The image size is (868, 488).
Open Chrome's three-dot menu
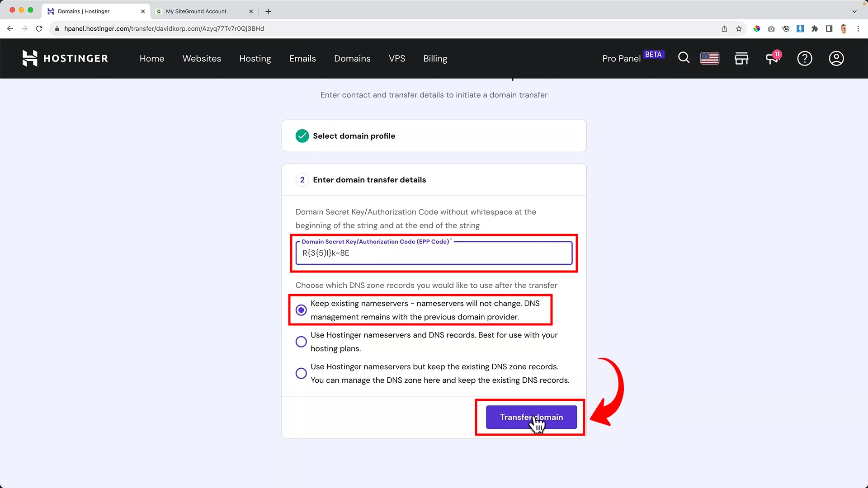click(859, 28)
